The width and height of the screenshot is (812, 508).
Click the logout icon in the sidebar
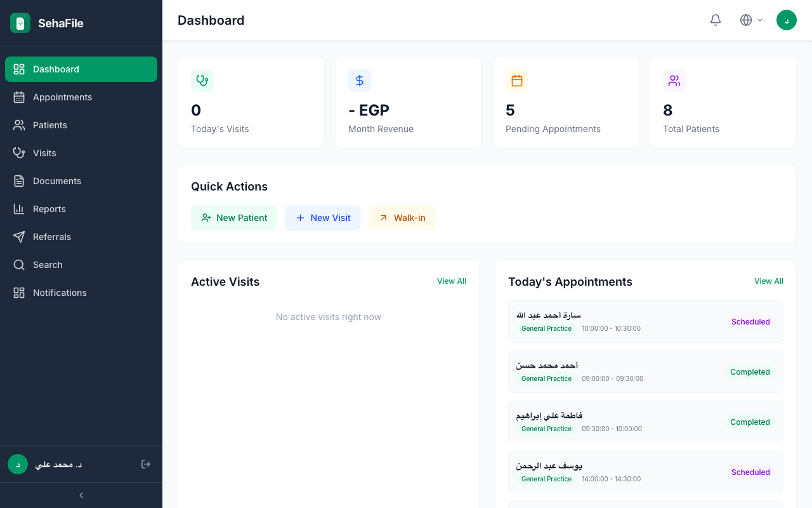pyautogui.click(x=146, y=464)
